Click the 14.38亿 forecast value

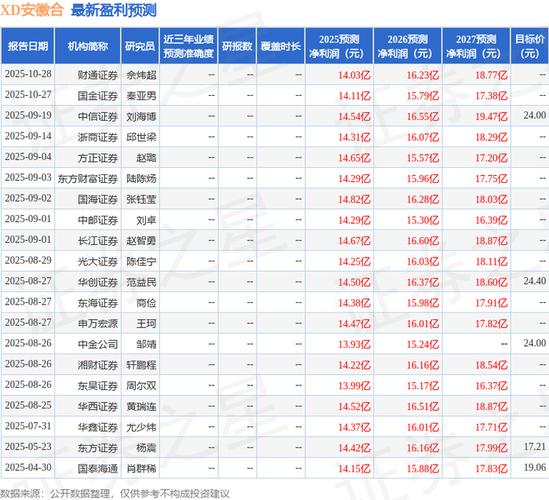[x=354, y=303]
